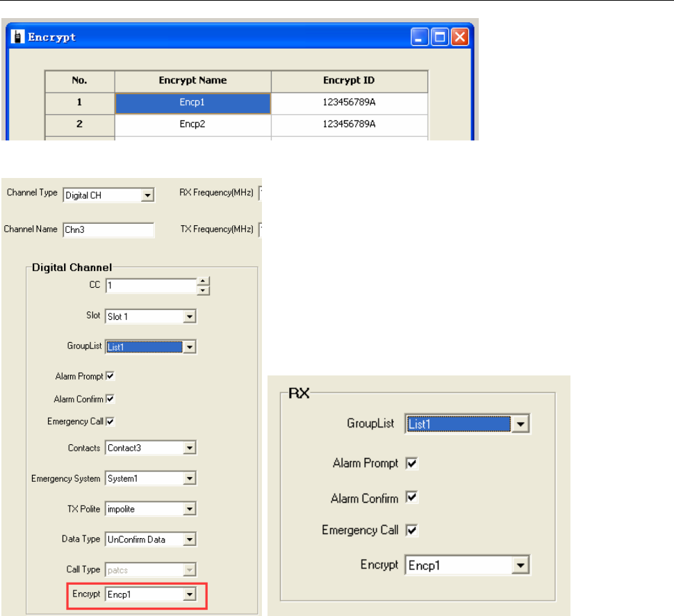Open Encrypt dropdown in Digital Channel
Image resolution: width=674 pixels, height=616 pixels.
[190, 594]
